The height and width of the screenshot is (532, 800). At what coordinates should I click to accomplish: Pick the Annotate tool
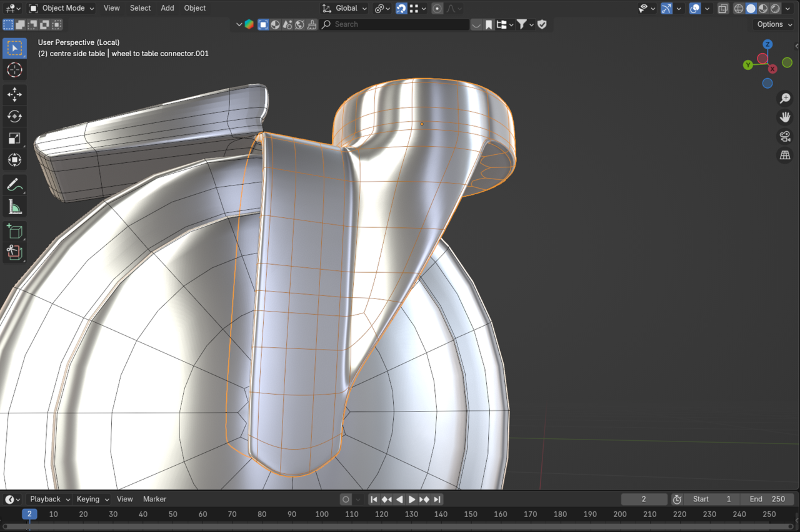tap(14, 184)
